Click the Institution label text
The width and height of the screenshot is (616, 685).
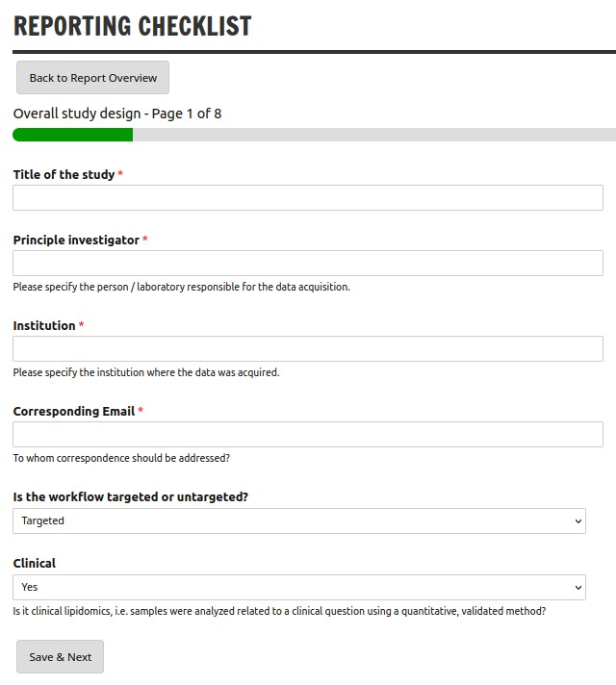click(44, 325)
